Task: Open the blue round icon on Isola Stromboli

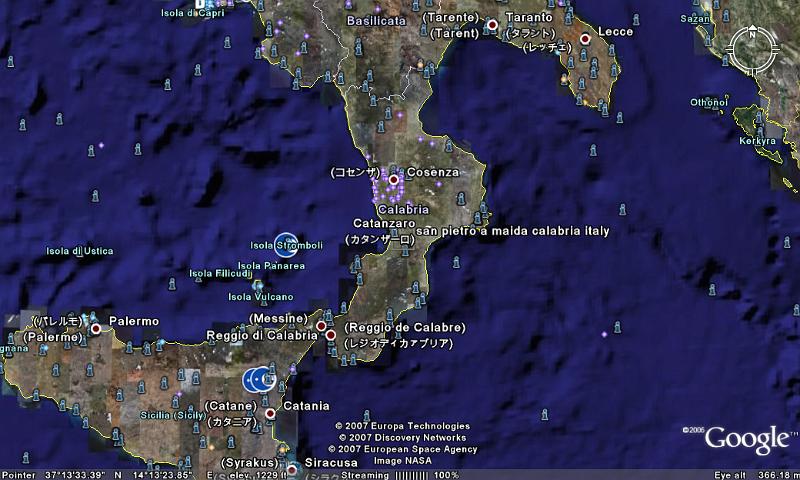Action: (286, 245)
